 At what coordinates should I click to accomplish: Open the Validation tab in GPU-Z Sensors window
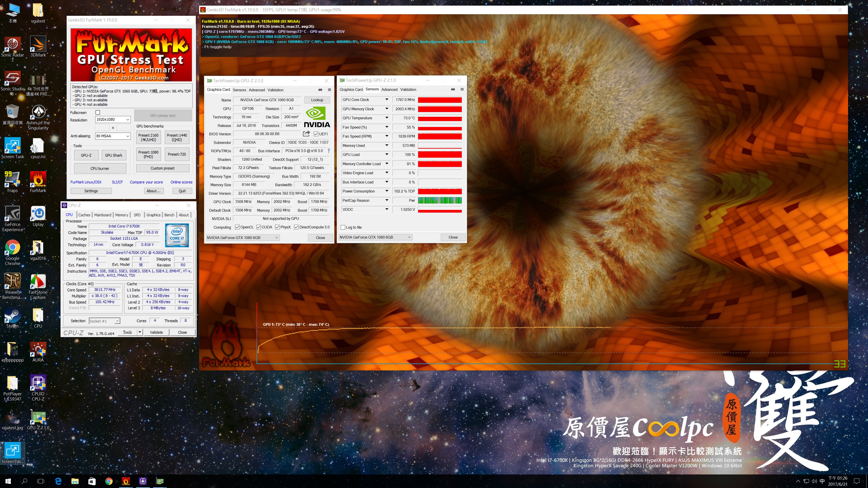(x=408, y=90)
